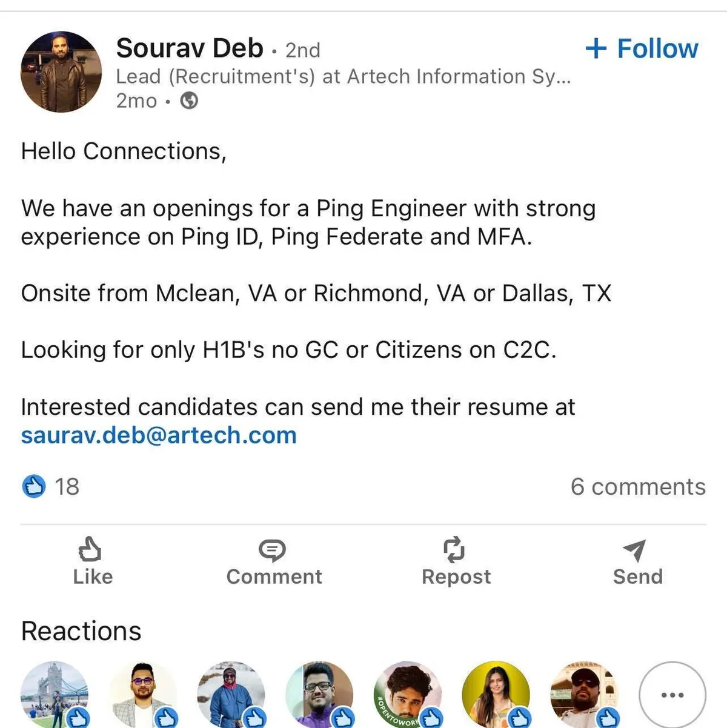Open the #OPENTOWORK reactor avatar
Screen dimensions: 727x728
point(407,695)
